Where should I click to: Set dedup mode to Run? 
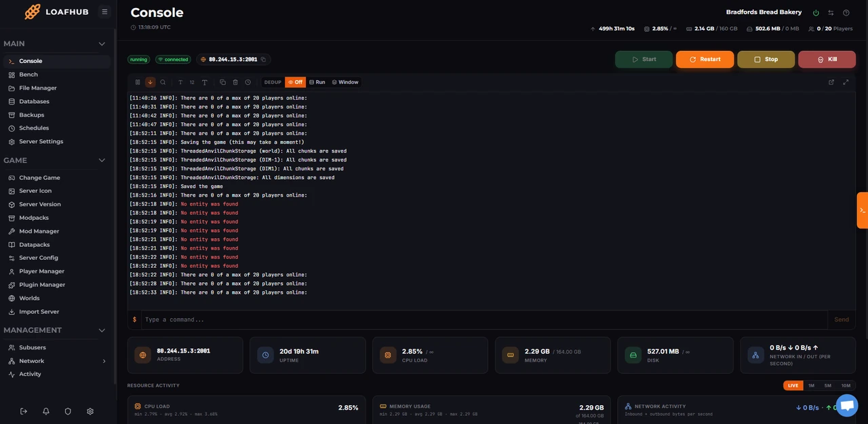(x=317, y=82)
